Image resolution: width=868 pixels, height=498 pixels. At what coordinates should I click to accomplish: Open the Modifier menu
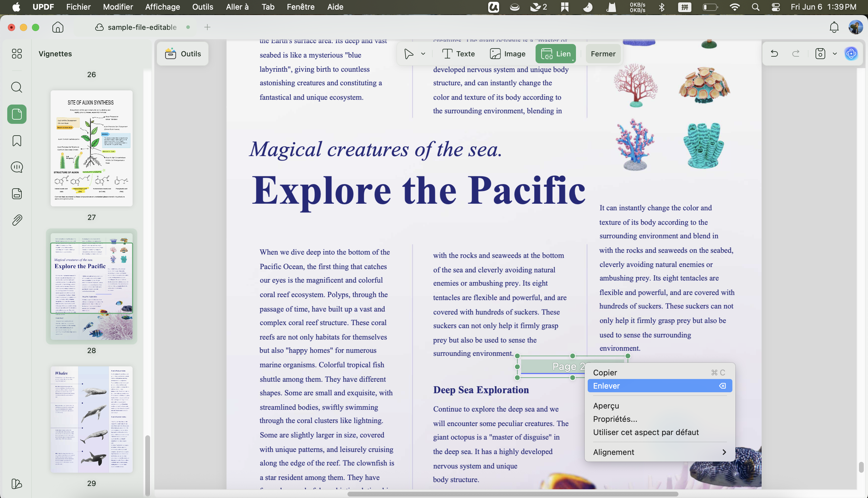pos(118,7)
